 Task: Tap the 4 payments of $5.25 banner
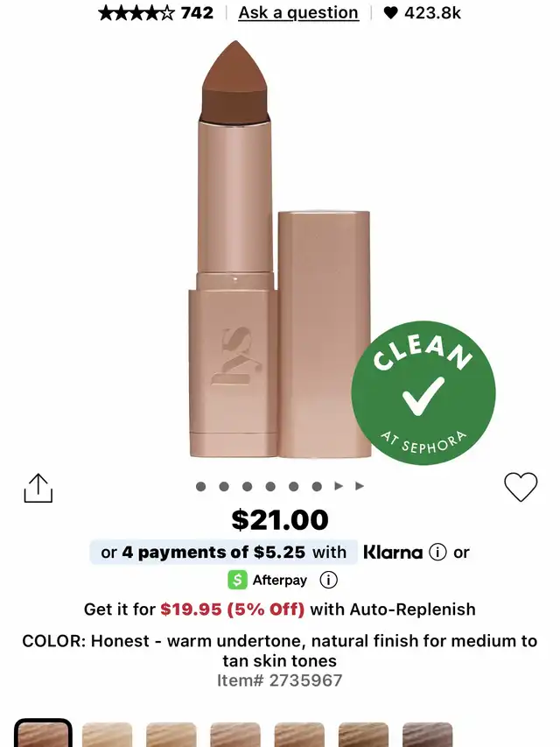tap(223, 553)
